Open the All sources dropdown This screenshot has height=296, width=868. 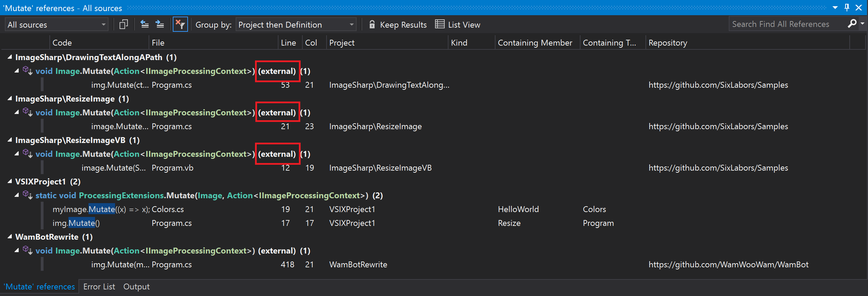click(57, 25)
